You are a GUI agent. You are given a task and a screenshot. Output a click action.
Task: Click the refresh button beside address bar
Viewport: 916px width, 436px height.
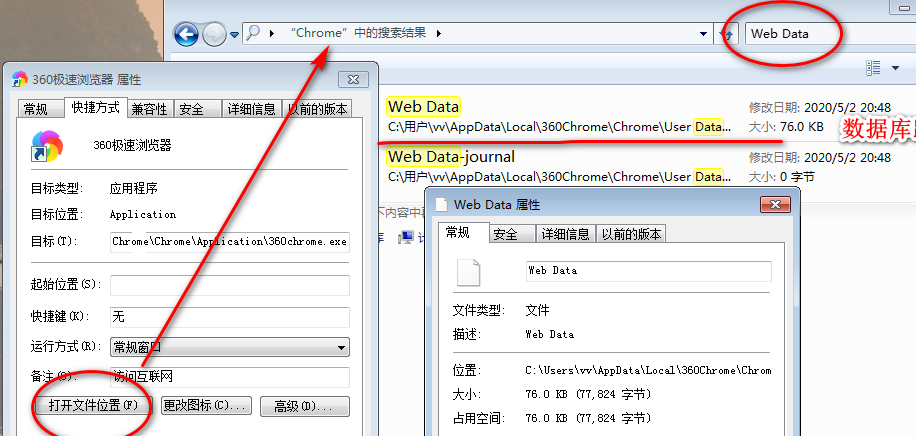[729, 34]
